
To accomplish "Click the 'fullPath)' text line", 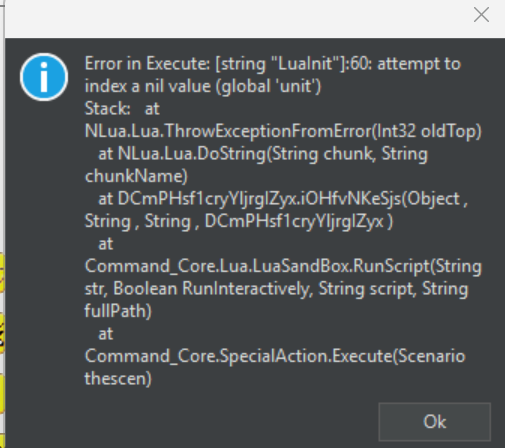I will click(118, 311).
